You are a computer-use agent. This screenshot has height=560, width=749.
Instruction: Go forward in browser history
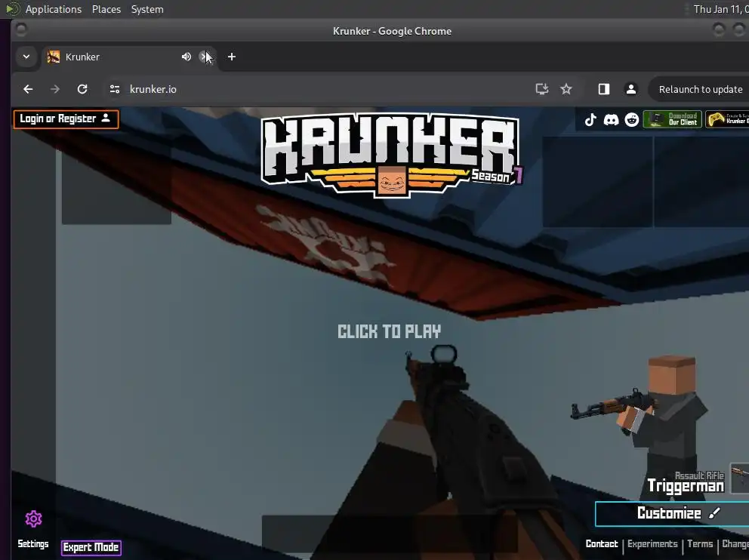coord(55,89)
